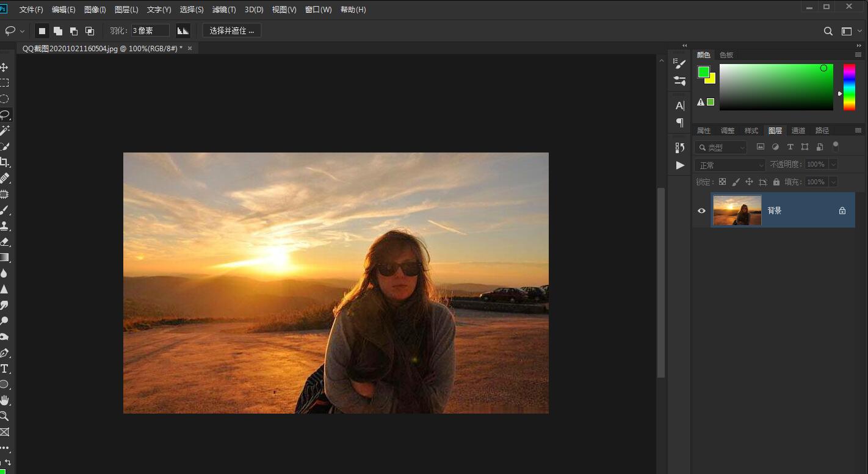868x474 pixels.
Task: Click the rainbow hue slider strip
Action: [849, 87]
